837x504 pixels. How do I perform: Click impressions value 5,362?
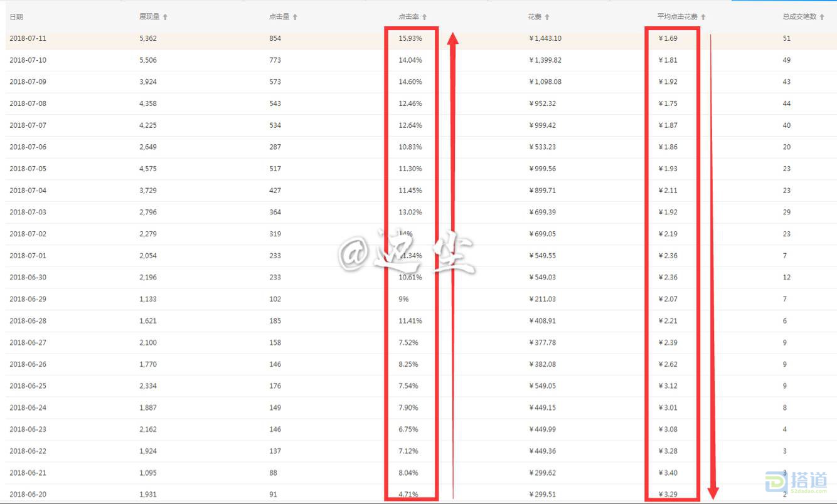pos(148,38)
